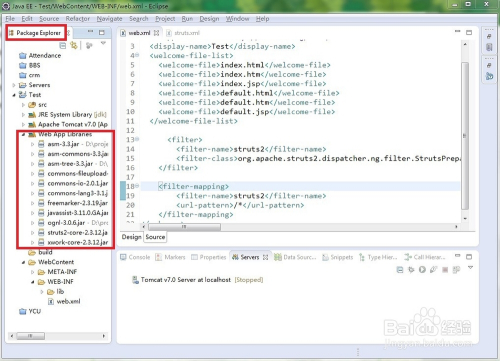Start the server with play icon
This screenshot has width=500, height=361.
point(422,270)
